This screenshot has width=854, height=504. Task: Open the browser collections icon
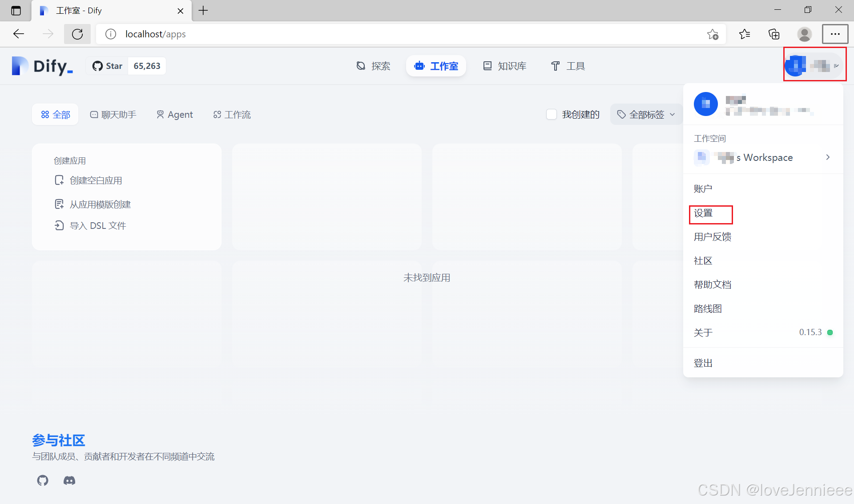click(x=774, y=34)
